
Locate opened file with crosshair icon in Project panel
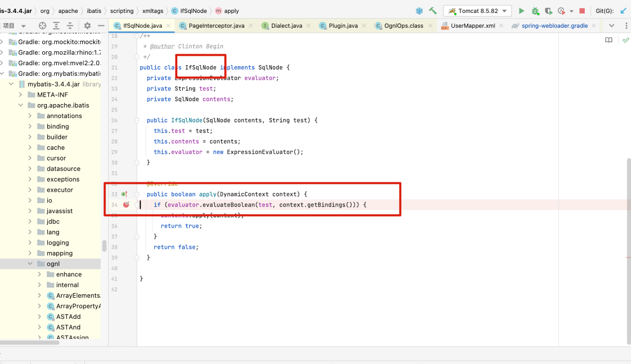pos(43,25)
